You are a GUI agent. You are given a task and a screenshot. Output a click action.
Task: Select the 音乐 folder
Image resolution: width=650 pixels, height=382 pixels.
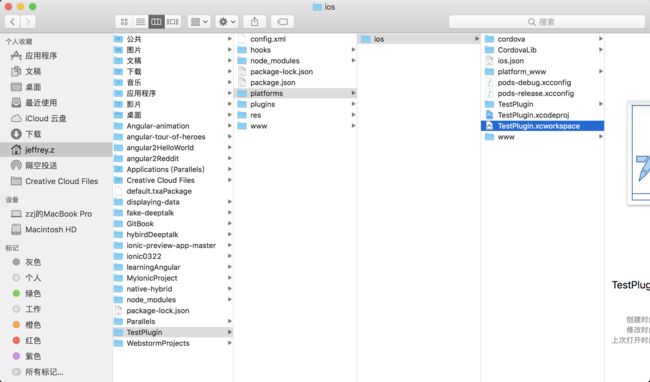click(173, 82)
